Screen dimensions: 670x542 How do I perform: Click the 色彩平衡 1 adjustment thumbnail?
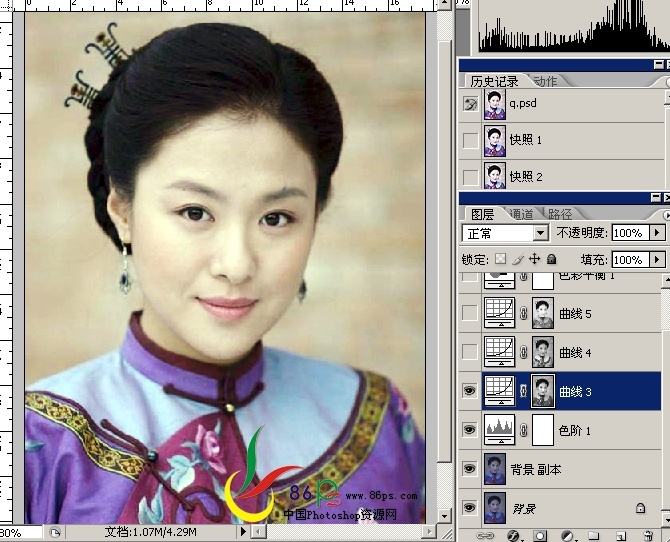[500, 281]
